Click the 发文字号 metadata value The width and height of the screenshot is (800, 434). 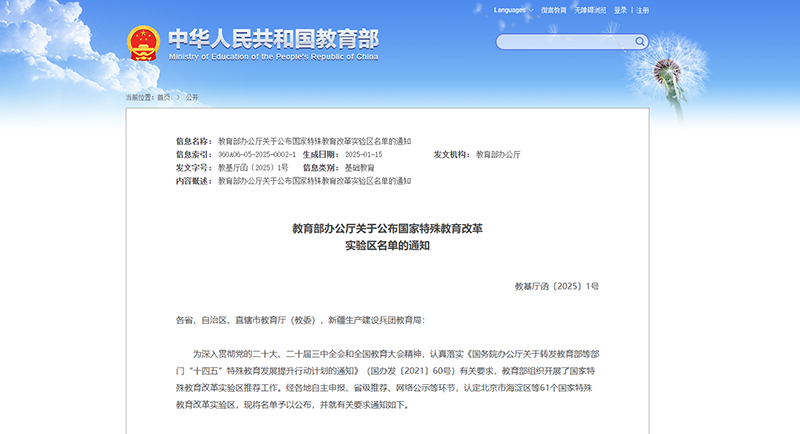click(254, 168)
